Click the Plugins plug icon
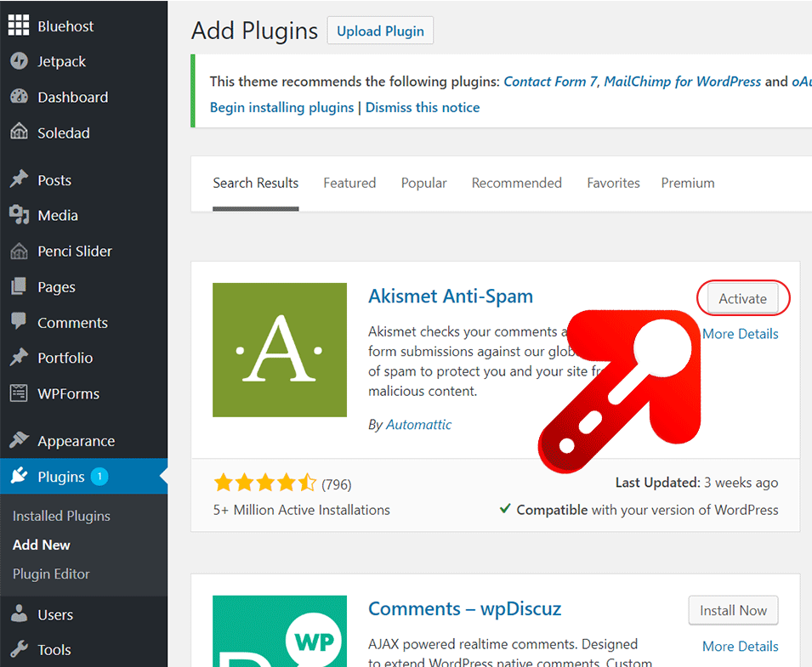The width and height of the screenshot is (812, 667). pyautogui.click(x=20, y=476)
